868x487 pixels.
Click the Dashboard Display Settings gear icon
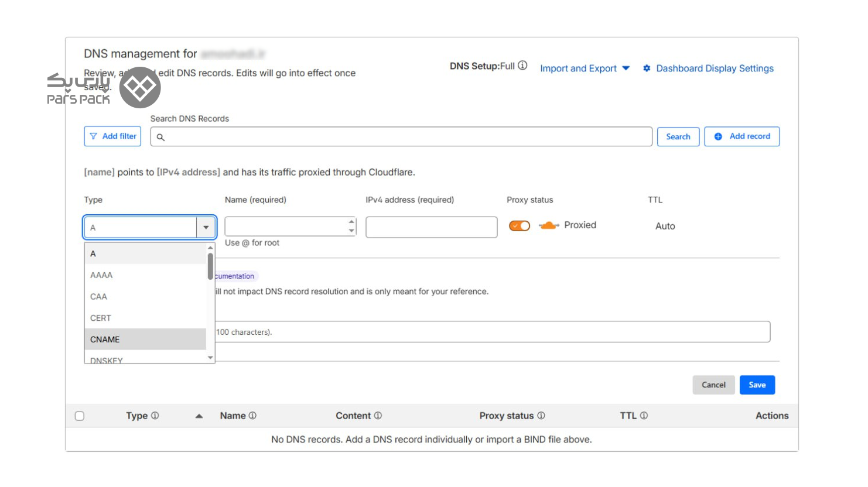click(647, 68)
